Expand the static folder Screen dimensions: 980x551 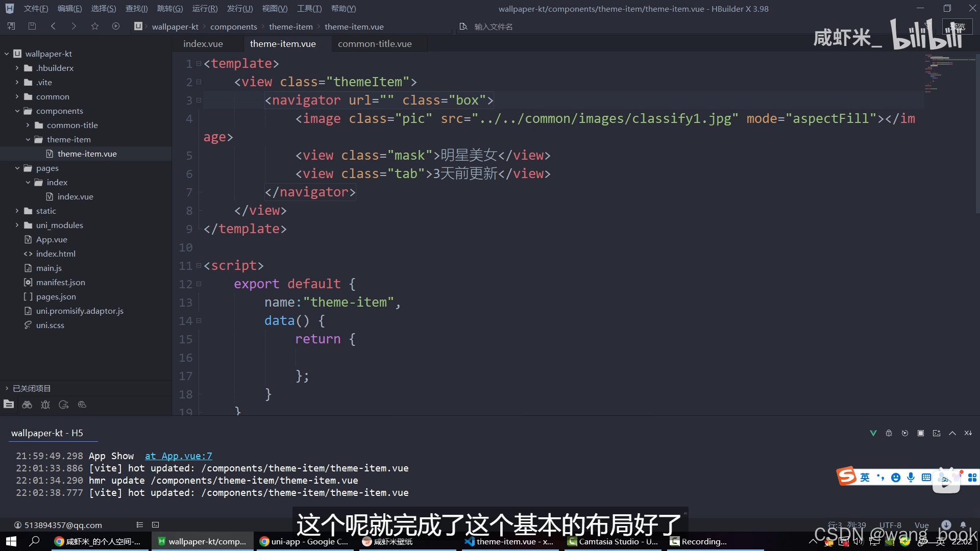pos(17,211)
